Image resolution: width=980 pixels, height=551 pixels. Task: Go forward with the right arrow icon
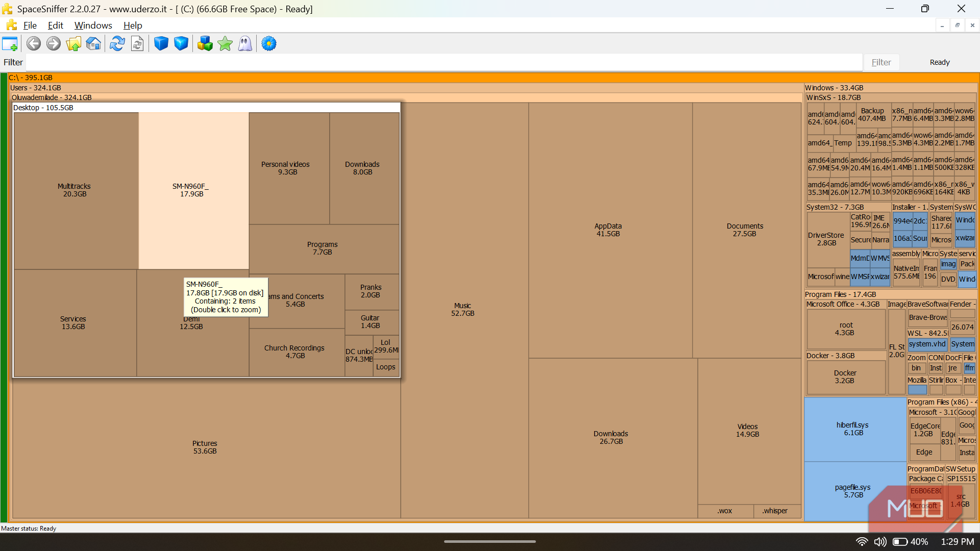tap(53, 44)
